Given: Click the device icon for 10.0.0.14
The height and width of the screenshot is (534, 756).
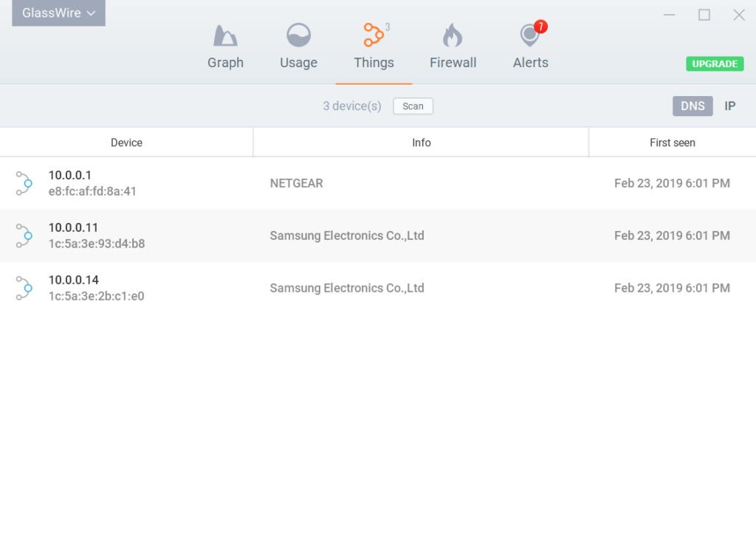Looking at the screenshot, I should tap(24, 288).
